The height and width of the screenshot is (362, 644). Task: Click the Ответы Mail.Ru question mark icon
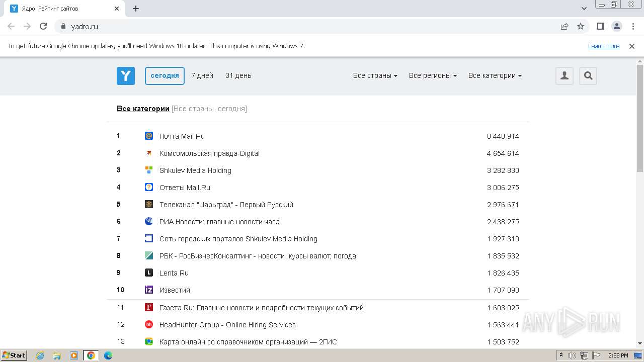[x=149, y=187]
